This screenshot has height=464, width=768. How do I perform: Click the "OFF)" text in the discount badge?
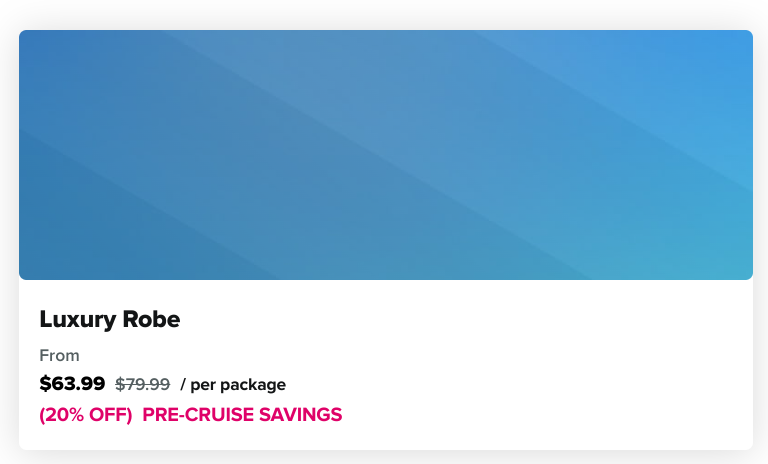coord(111,415)
